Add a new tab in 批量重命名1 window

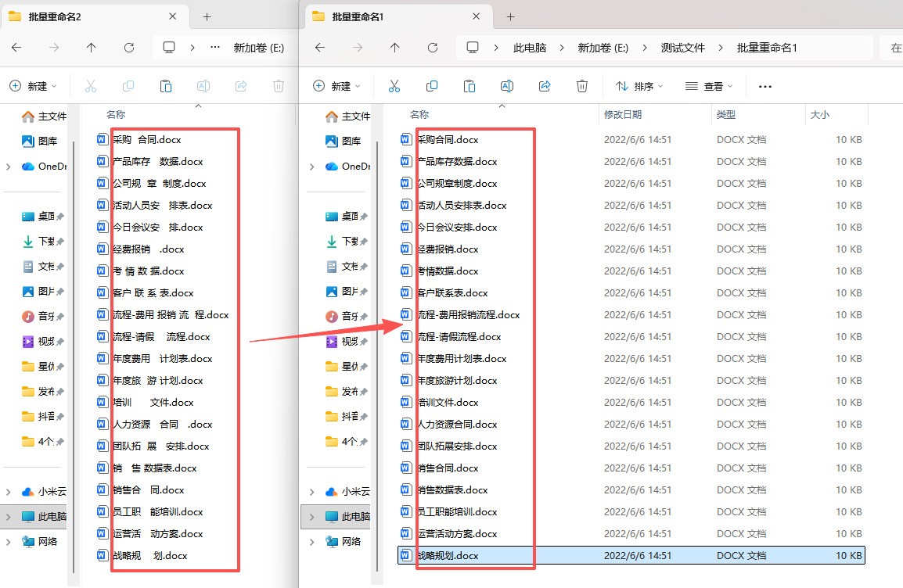(510, 16)
